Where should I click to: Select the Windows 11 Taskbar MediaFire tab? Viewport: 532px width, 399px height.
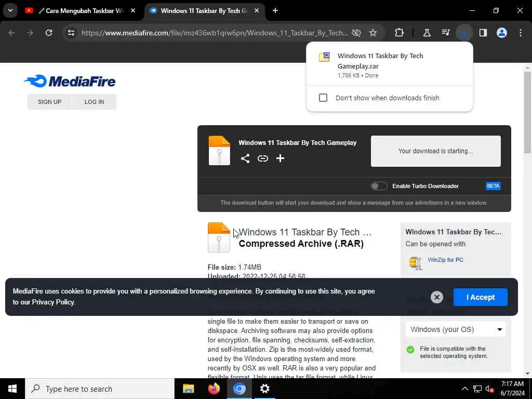click(205, 11)
